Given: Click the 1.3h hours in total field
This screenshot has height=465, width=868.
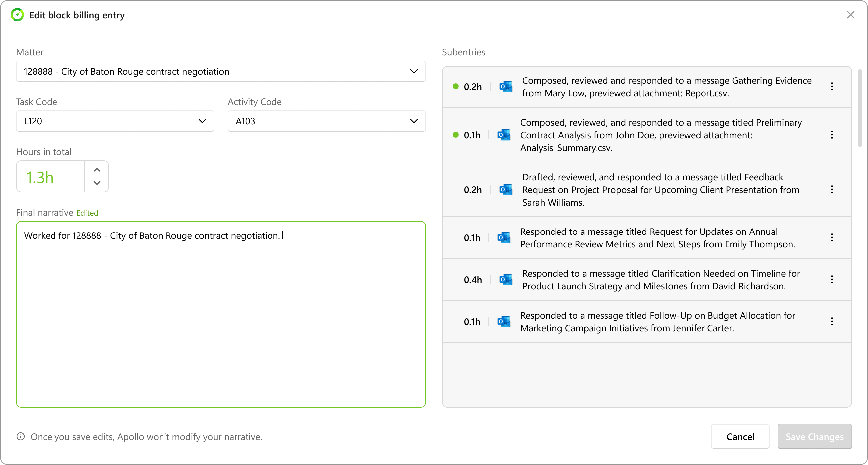Looking at the screenshot, I should pyautogui.click(x=51, y=177).
